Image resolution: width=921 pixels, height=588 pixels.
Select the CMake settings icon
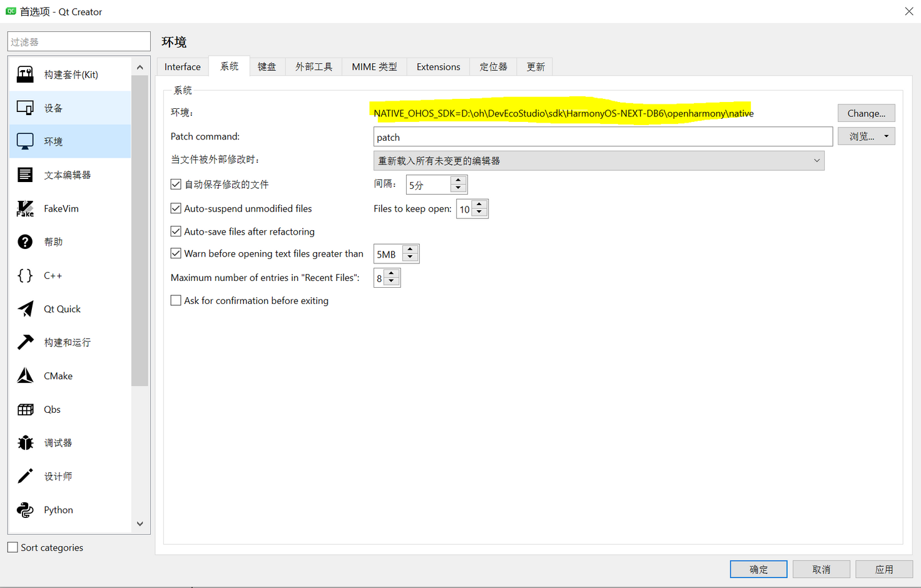[25, 375]
